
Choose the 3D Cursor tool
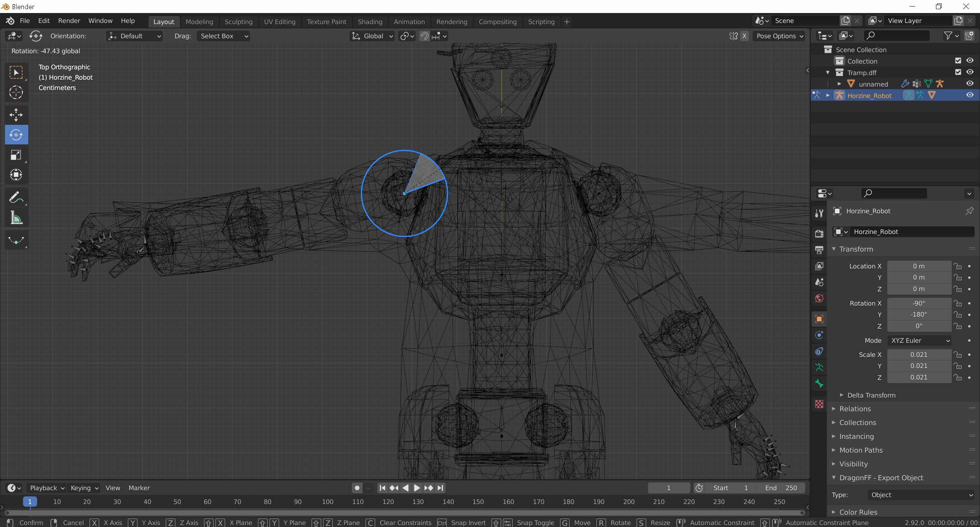[16, 92]
